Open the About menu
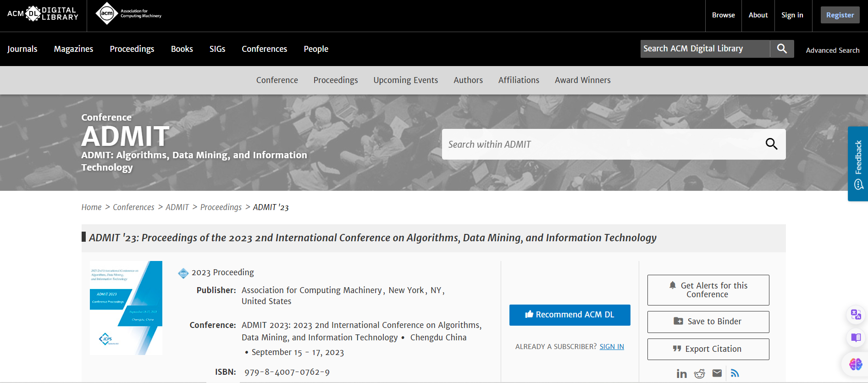868x383 pixels. click(758, 15)
